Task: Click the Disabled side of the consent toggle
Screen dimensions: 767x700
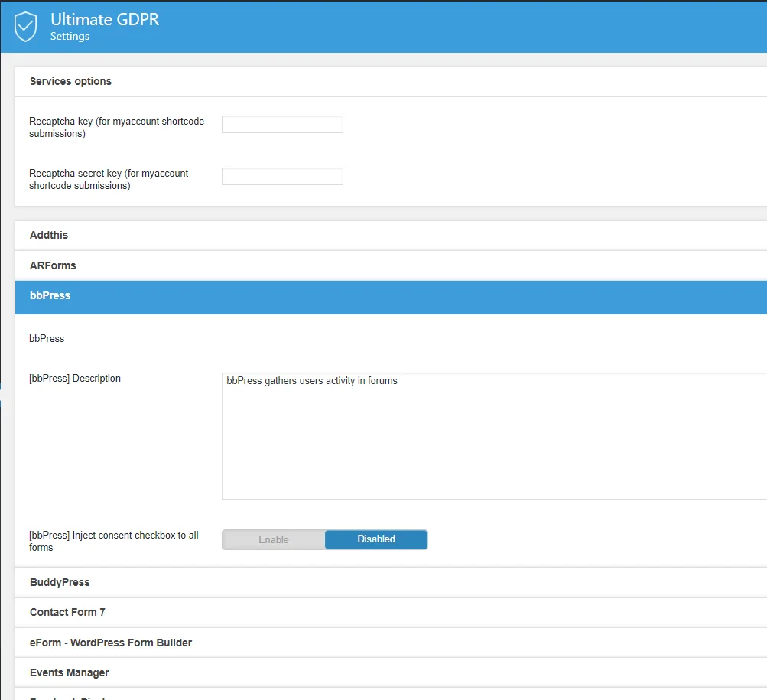Action: 375,539
